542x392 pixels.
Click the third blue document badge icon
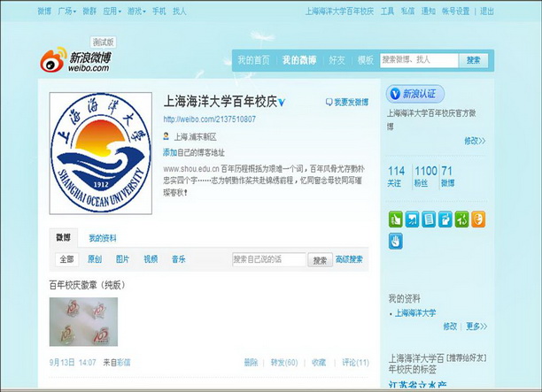point(429,219)
